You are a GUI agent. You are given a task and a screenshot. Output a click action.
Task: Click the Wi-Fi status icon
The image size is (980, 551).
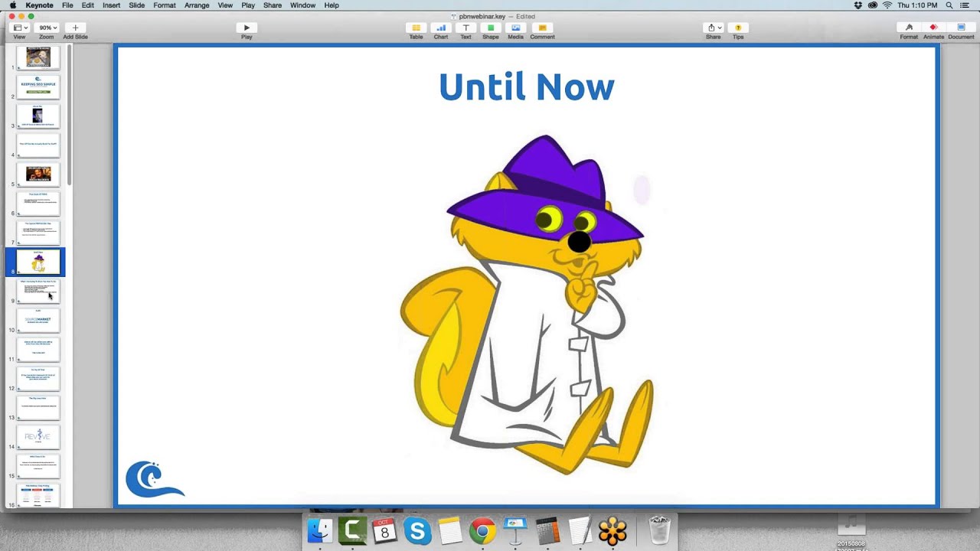[x=887, y=5]
